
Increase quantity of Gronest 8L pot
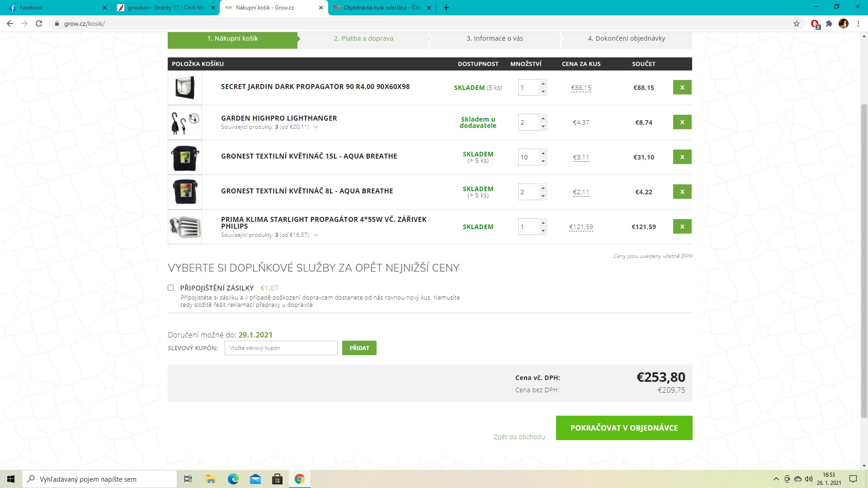click(543, 188)
